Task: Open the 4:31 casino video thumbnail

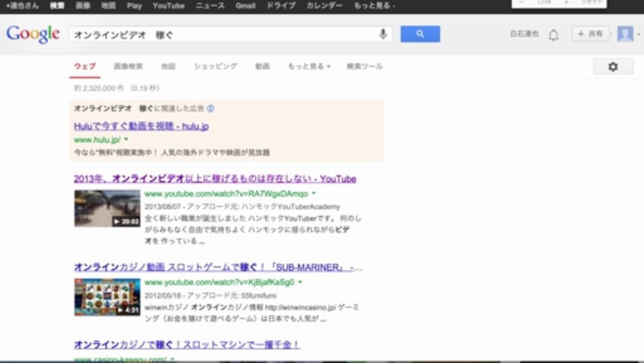Action: (107, 297)
